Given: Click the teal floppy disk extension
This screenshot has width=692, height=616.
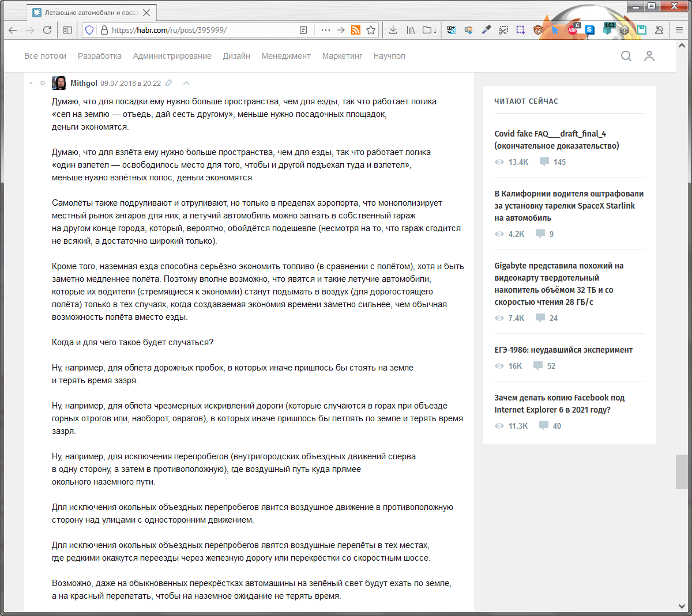Looking at the screenshot, I should pyautogui.click(x=642, y=30).
